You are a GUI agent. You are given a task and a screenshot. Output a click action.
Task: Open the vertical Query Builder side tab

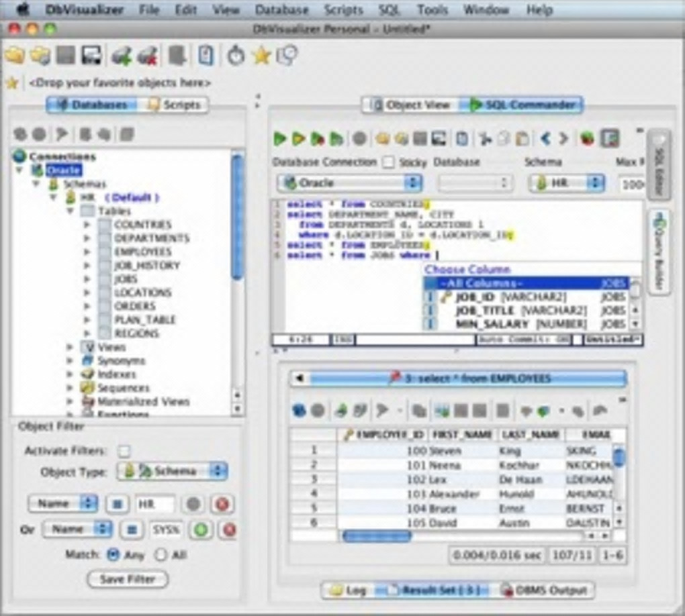(x=659, y=253)
